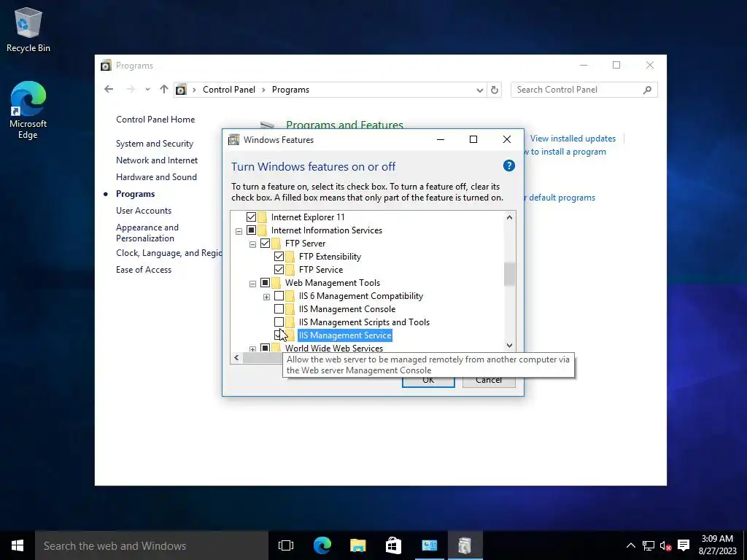Click the taskbar search box
The width and height of the screenshot is (747, 560).
(152, 545)
